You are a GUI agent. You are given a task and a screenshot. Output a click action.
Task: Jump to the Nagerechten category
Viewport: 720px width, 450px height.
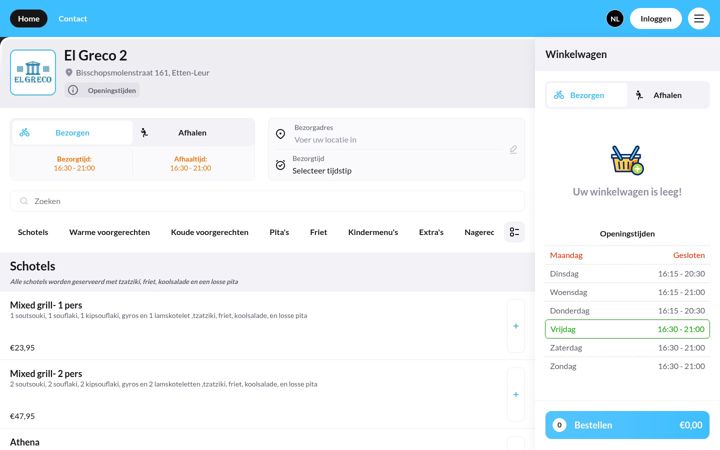[x=479, y=232]
